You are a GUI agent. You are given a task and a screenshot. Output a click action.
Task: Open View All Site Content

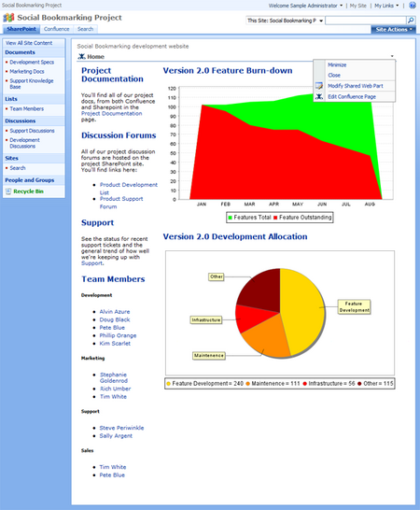(x=29, y=43)
